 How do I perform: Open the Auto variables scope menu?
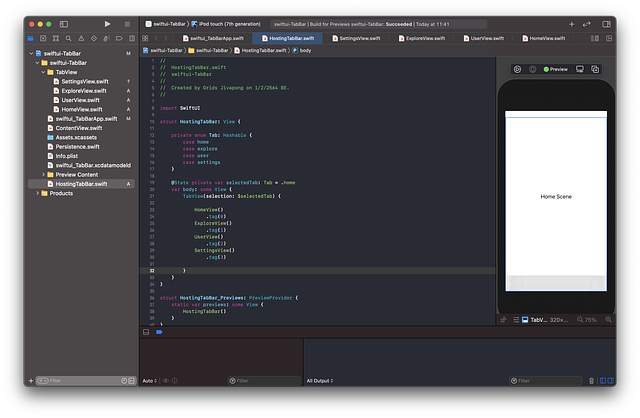(150, 381)
